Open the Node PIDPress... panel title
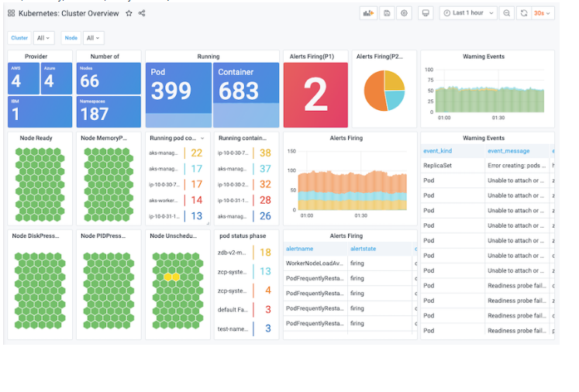579x392 pixels. [103, 236]
